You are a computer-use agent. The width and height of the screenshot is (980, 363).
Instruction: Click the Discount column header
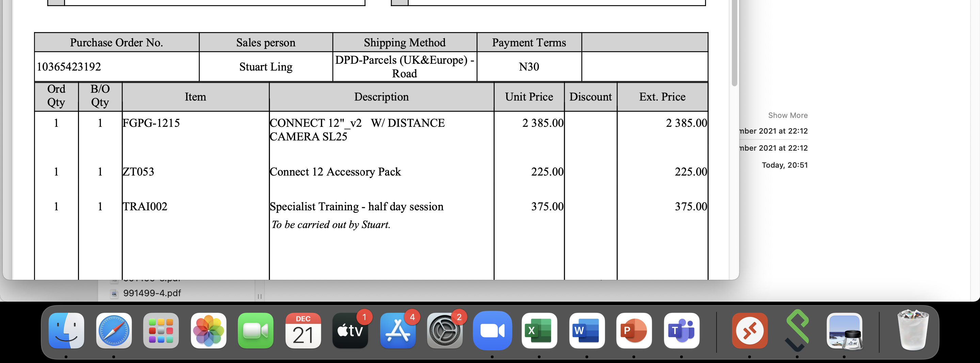(591, 97)
